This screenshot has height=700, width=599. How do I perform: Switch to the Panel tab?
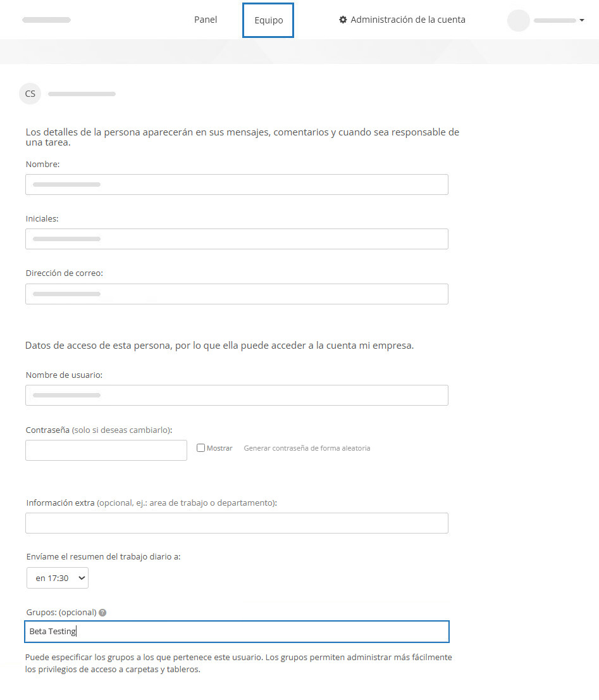coord(206,20)
